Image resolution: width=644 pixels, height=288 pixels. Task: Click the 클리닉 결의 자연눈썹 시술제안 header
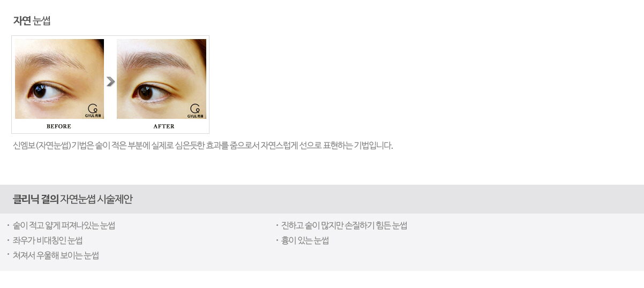pyautogui.click(x=72, y=199)
